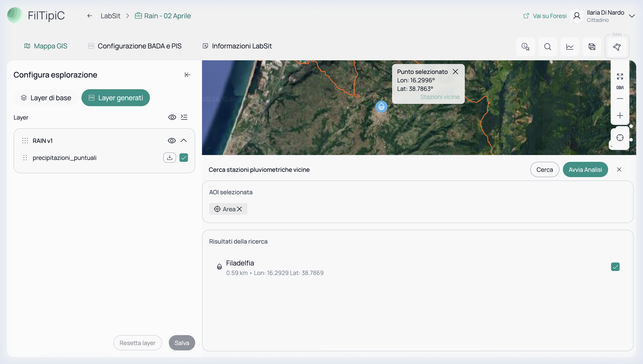643x364 pixels.
Task: Click the blue rain station marker
Action: point(381,107)
